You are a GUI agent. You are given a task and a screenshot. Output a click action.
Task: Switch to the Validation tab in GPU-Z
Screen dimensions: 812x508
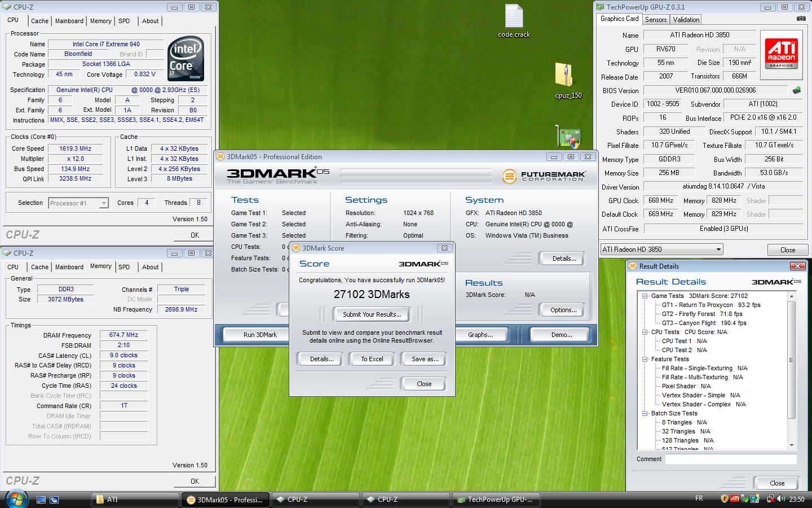click(x=686, y=19)
